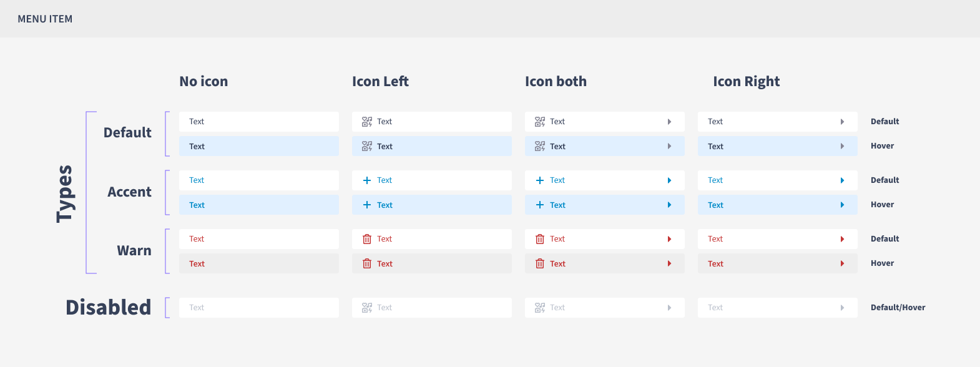Select the Accent No icon hover menu item
980x367 pixels.
coord(258,205)
